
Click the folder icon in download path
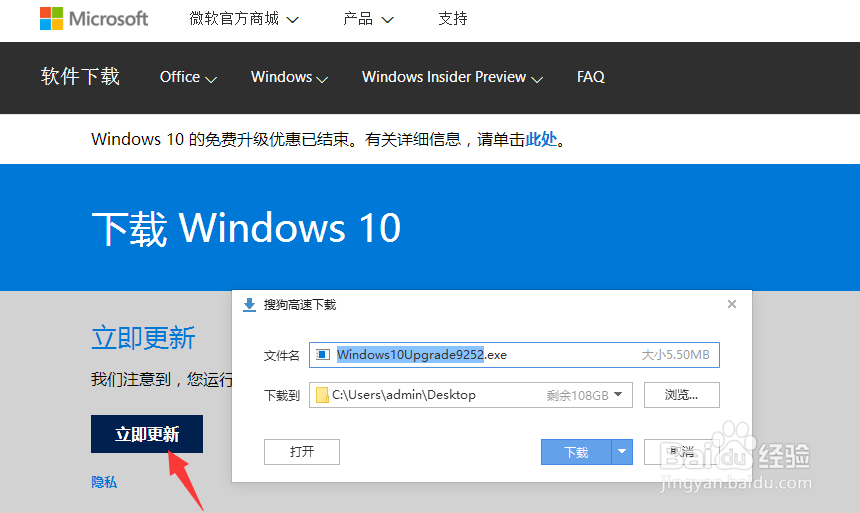[x=322, y=395]
